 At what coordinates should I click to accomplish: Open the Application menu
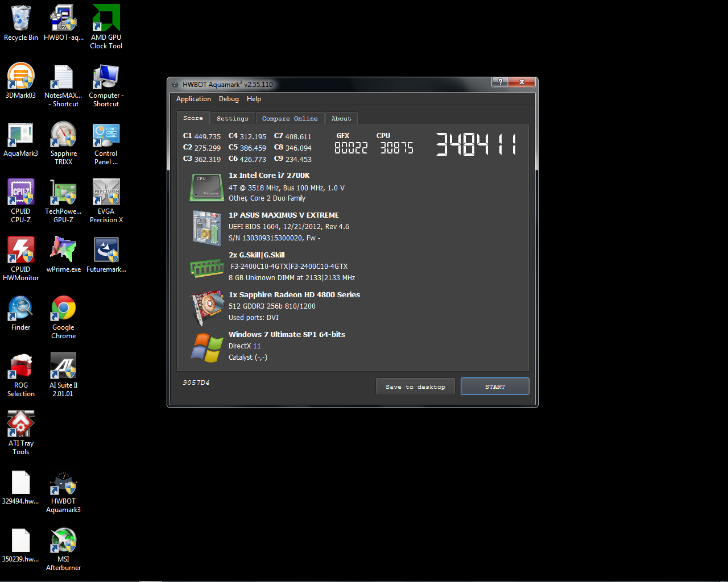pos(193,99)
